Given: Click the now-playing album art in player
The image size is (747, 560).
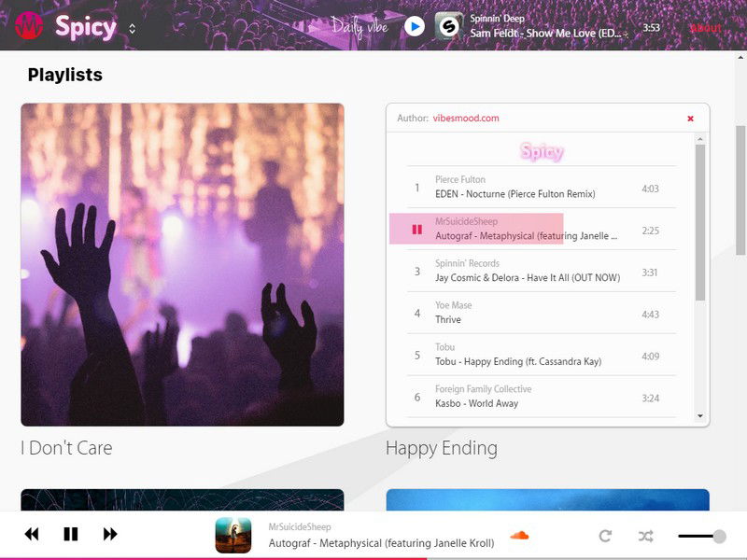Looking at the screenshot, I should click(x=233, y=535).
